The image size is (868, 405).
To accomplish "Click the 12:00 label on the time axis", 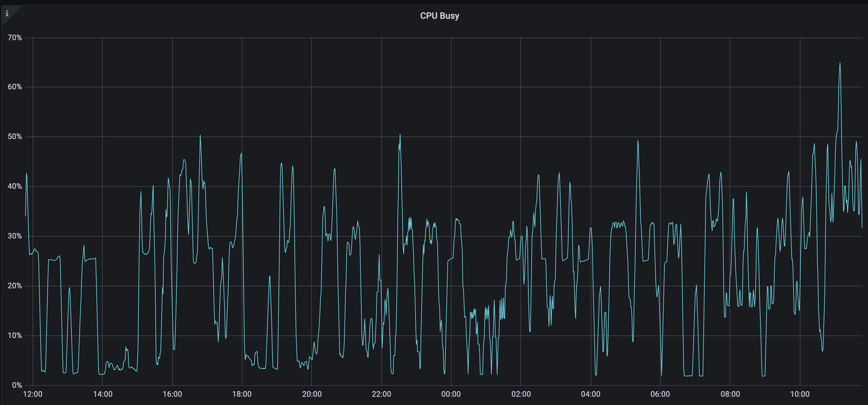I will (x=33, y=394).
